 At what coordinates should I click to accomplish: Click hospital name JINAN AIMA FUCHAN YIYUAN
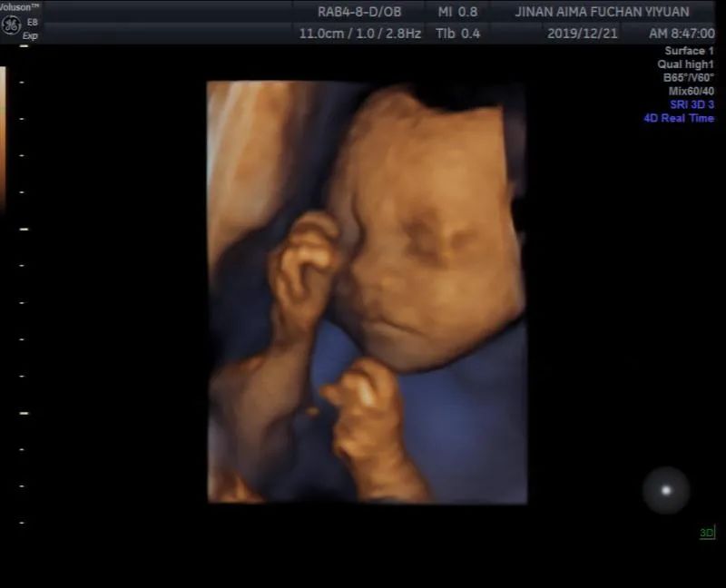click(x=602, y=12)
